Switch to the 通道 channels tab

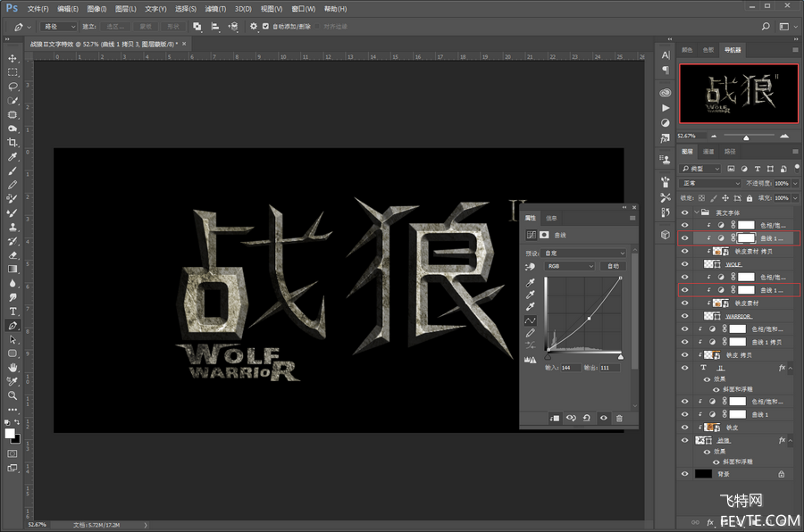coord(708,152)
